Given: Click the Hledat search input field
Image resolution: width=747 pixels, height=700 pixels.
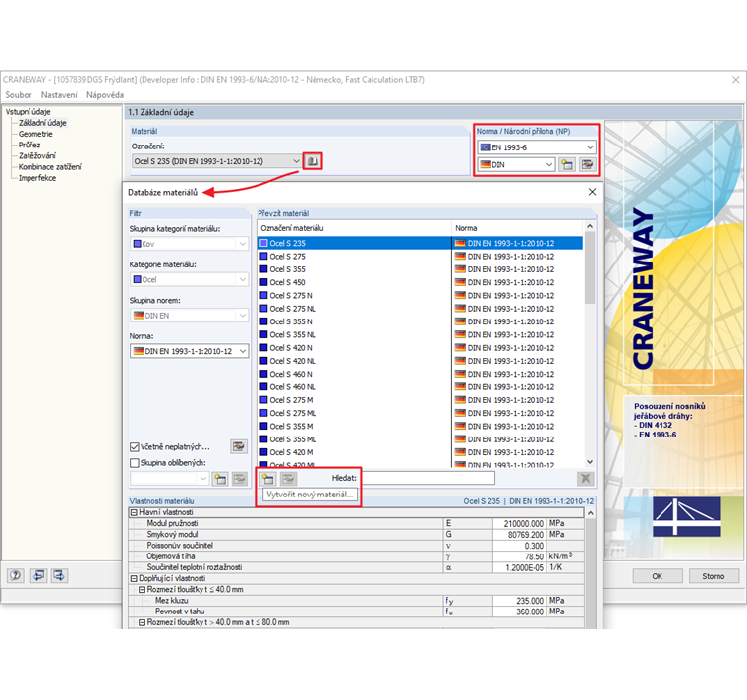Looking at the screenshot, I should 428,478.
